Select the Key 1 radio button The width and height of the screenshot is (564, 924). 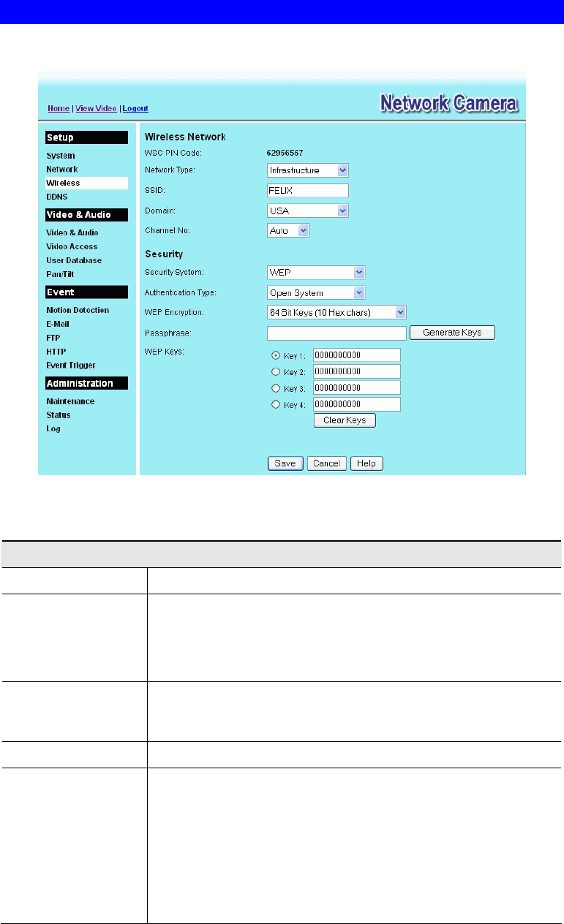(276, 355)
